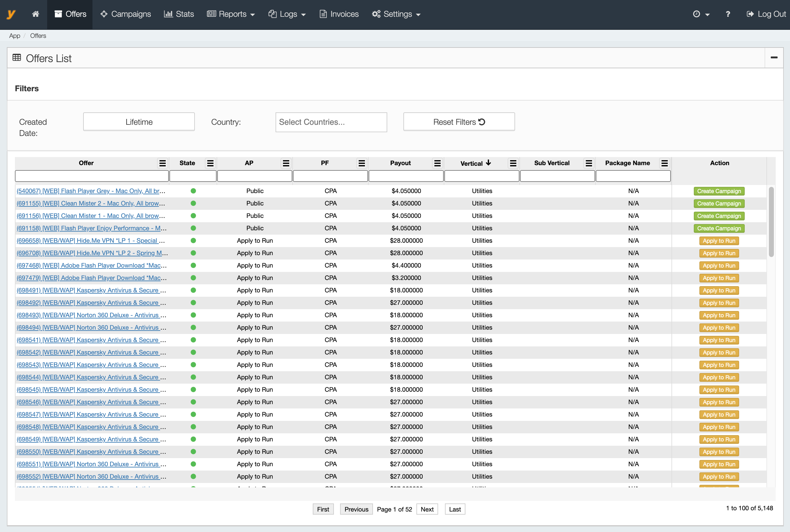Go to the Next page
This screenshot has height=532, width=790.
427,509
